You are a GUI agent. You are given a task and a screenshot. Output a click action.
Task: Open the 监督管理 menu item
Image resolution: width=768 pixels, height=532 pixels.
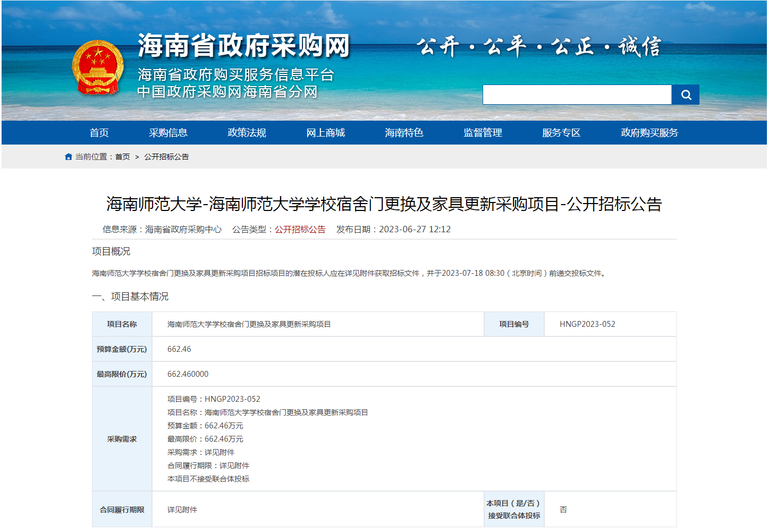click(483, 133)
